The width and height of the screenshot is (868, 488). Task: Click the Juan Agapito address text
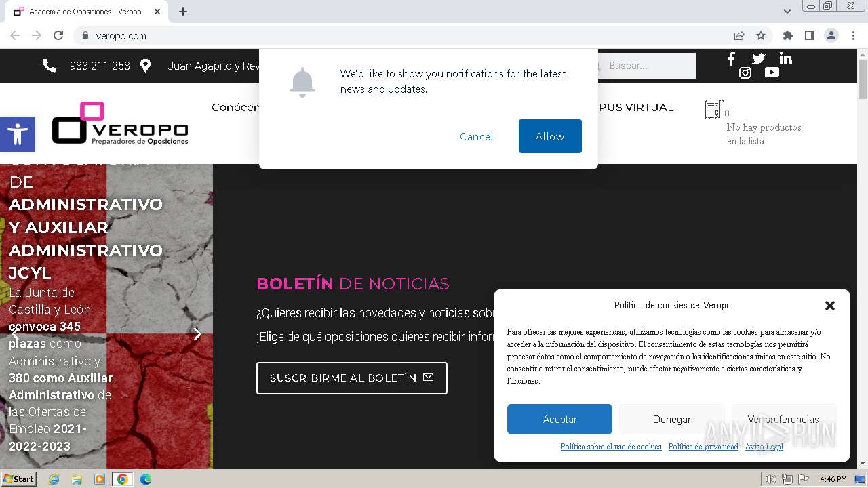coord(214,66)
